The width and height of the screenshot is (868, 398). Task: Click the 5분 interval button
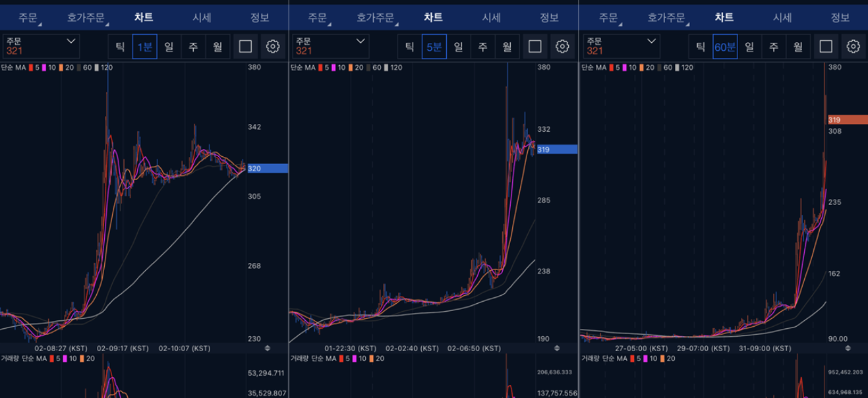434,47
